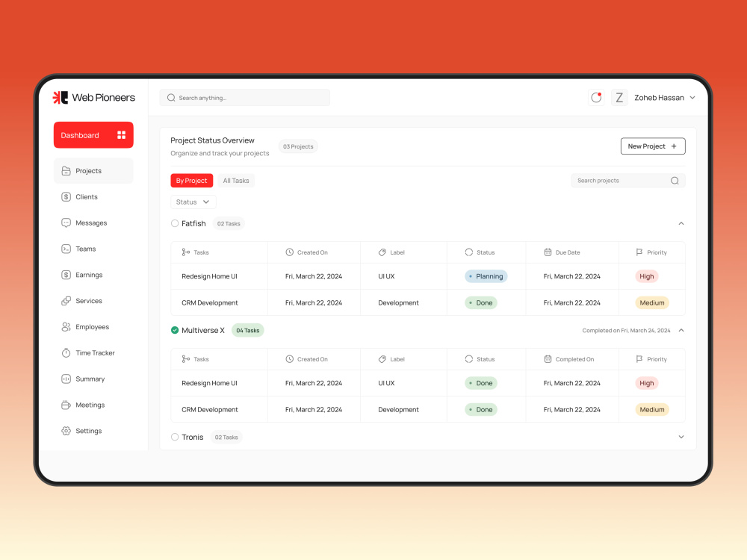Screen dimensions: 747x560
Task: Click Project Status Overview heading
Action: [212, 140]
